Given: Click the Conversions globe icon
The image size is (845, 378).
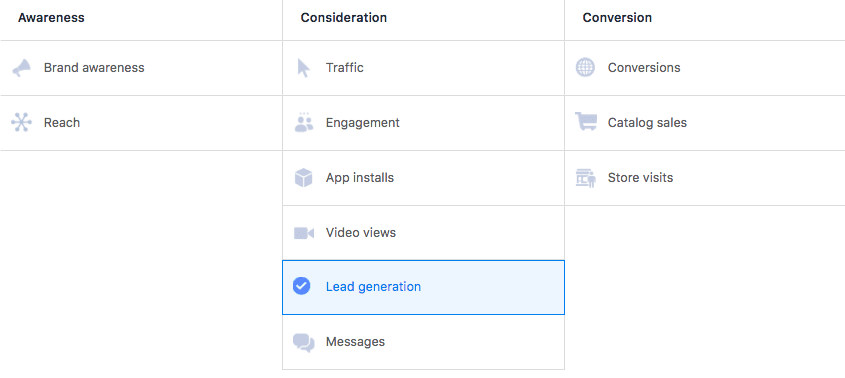Looking at the screenshot, I should 585,67.
